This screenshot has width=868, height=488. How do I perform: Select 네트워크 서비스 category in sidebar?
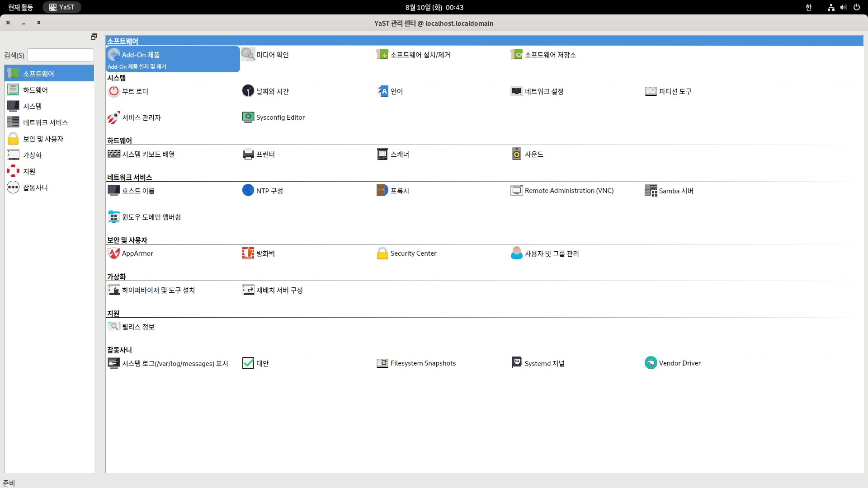[45, 122]
